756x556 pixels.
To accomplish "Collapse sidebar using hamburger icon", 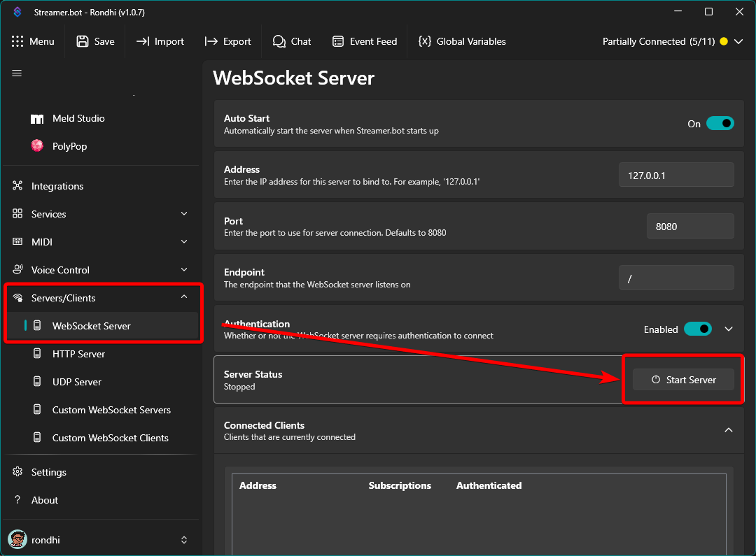I will coord(17,73).
